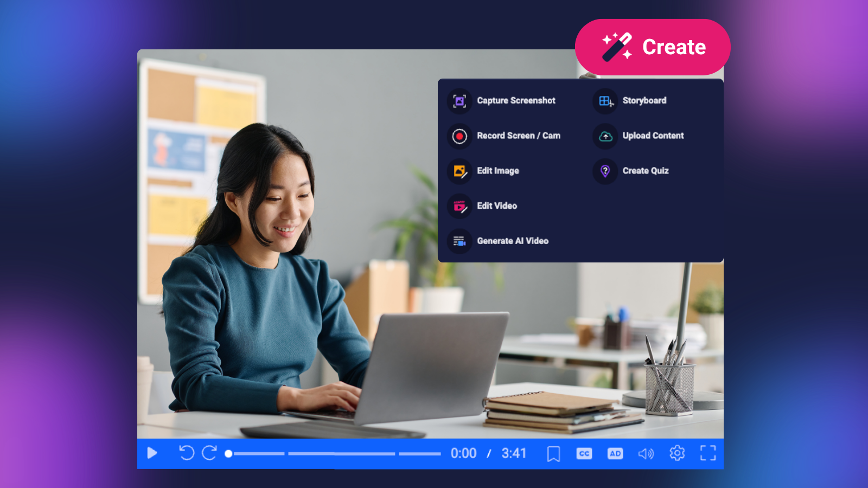Toggle audio description AD
This screenshot has width=868, height=488.
click(615, 453)
